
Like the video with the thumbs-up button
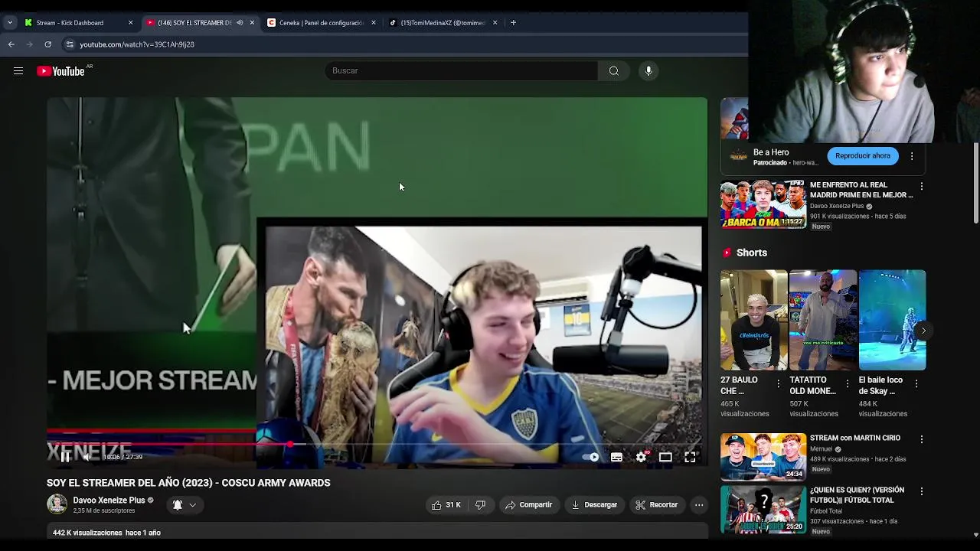pyautogui.click(x=446, y=505)
